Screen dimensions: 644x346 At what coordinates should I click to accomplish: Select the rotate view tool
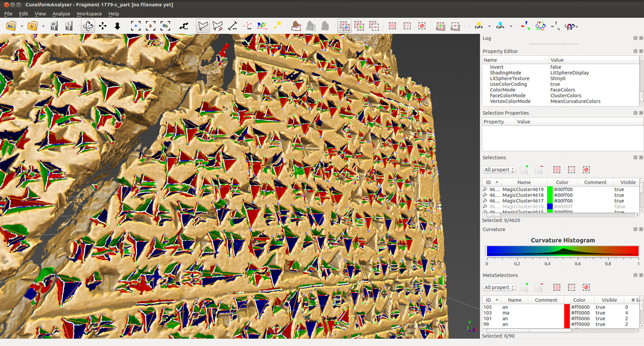click(88, 25)
